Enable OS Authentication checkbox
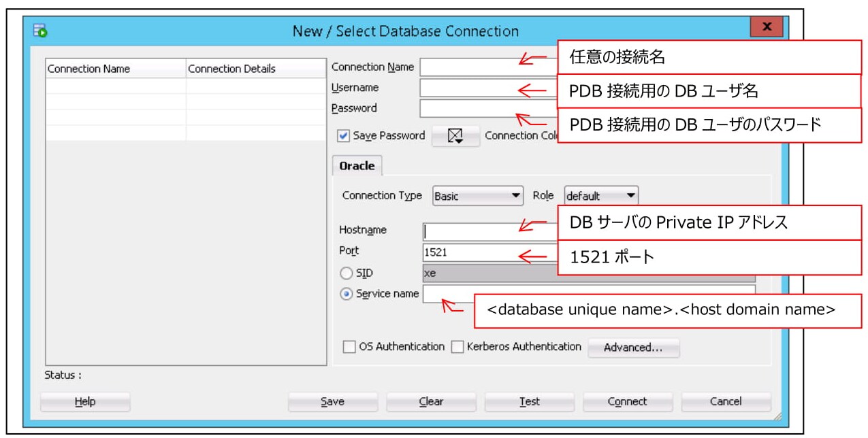 (349, 347)
